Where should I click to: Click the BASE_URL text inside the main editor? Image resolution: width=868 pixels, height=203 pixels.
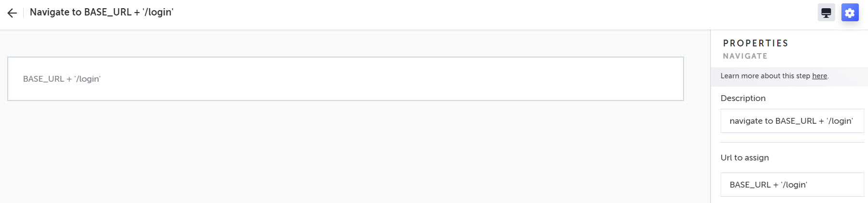click(43, 79)
